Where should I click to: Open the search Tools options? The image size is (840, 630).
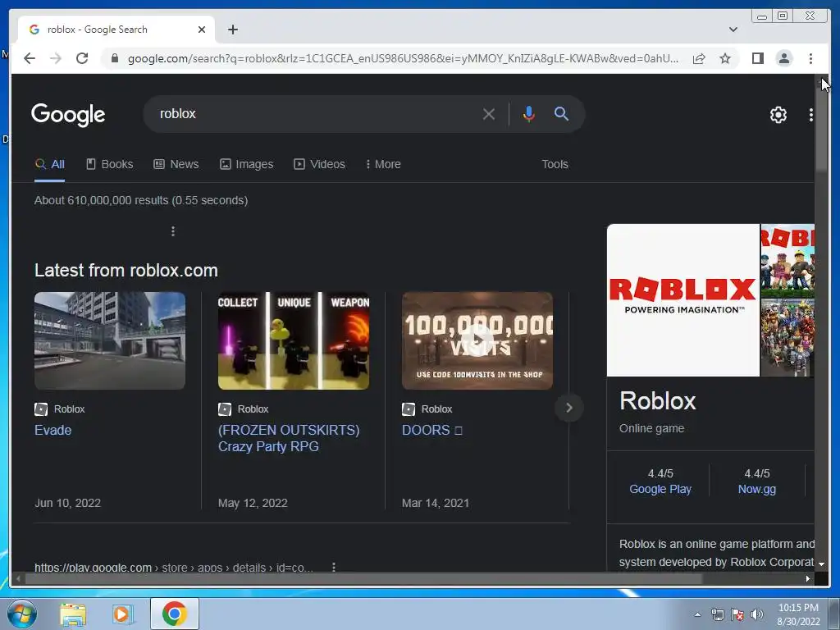(555, 164)
